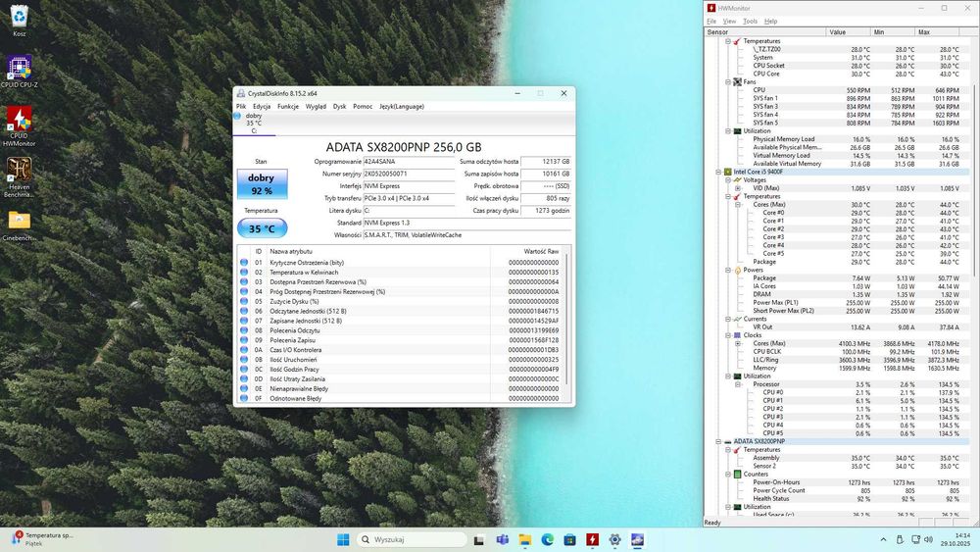
Task: Click the Oprogramowanie firmware field
Action: click(409, 162)
